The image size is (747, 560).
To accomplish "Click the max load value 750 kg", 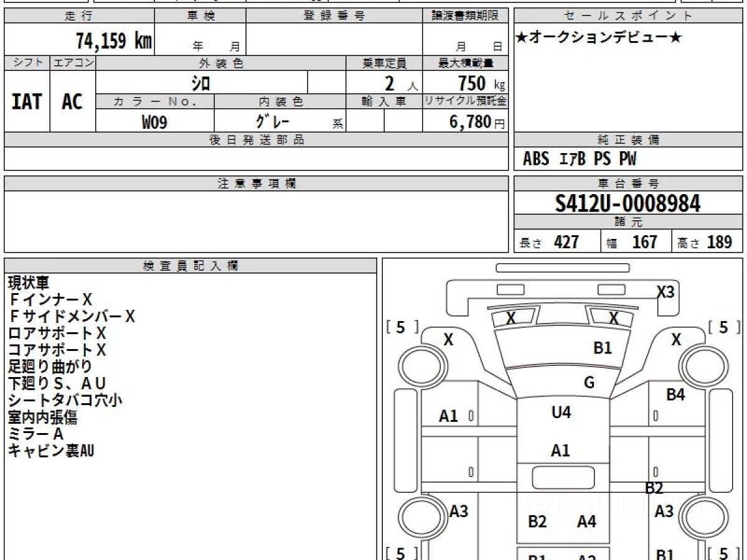I will [481, 83].
